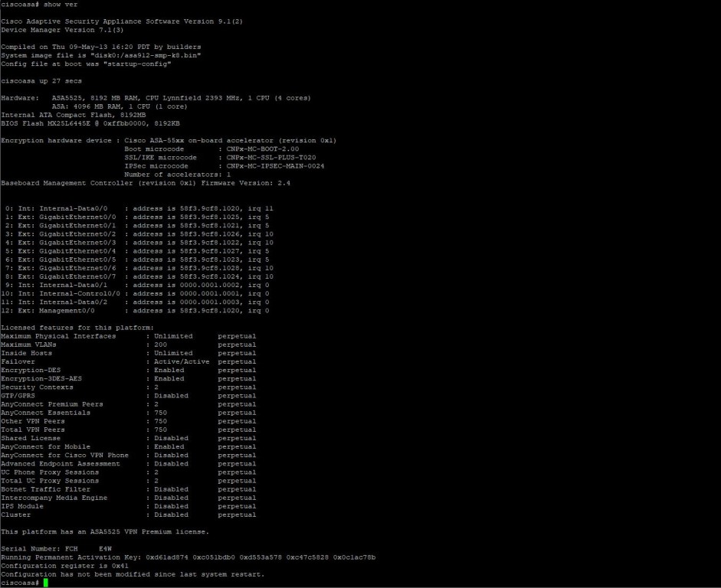This screenshot has height=588, width=721.
Task: Select the "GigabitEthernet0/0" interface row
Action: [137, 217]
